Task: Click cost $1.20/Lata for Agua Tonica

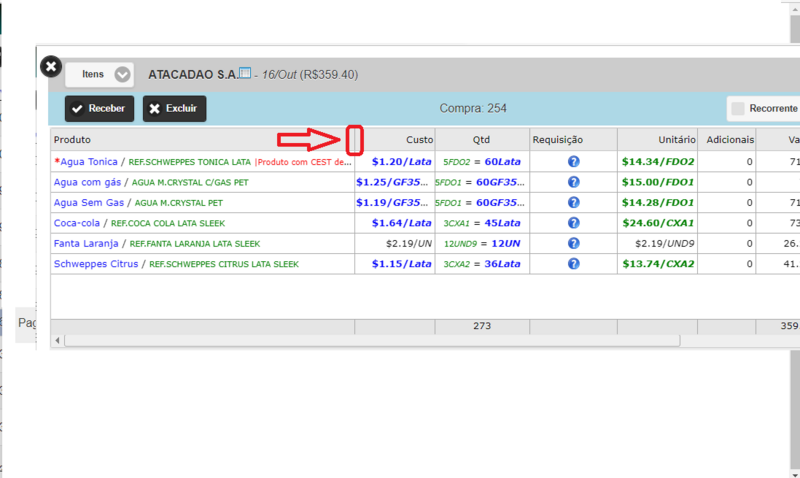Action: tap(402, 162)
